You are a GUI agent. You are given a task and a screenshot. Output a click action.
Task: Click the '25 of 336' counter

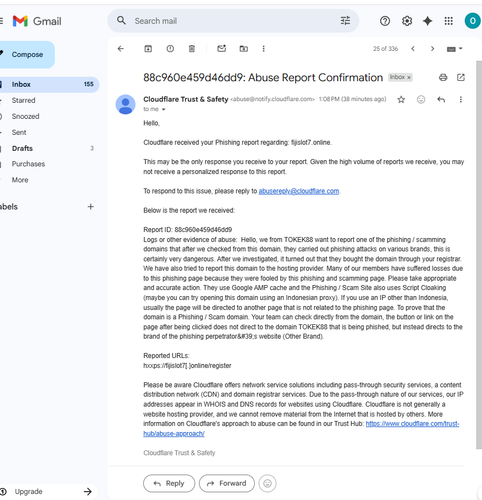385,49
